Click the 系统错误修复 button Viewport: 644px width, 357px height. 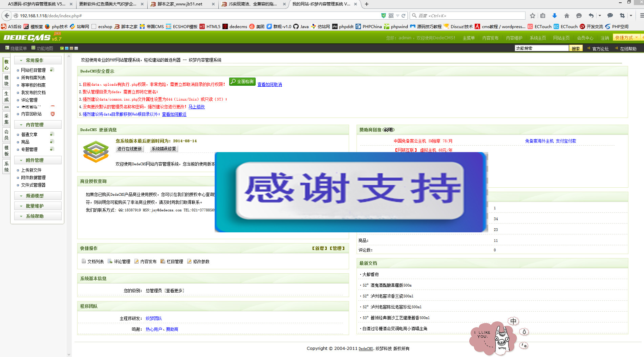click(164, 149)
